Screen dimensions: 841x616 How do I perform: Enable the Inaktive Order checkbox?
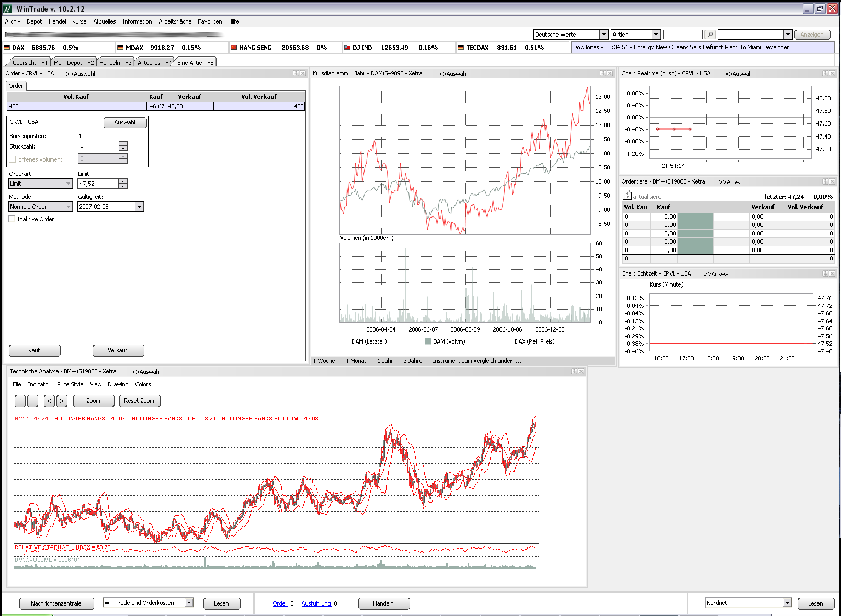pyautogui.click(x=12, y=219)
